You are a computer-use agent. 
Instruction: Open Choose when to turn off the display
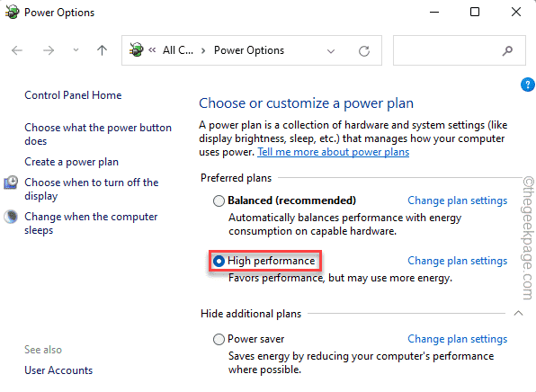pyautogui.click(x=91, y=189)
